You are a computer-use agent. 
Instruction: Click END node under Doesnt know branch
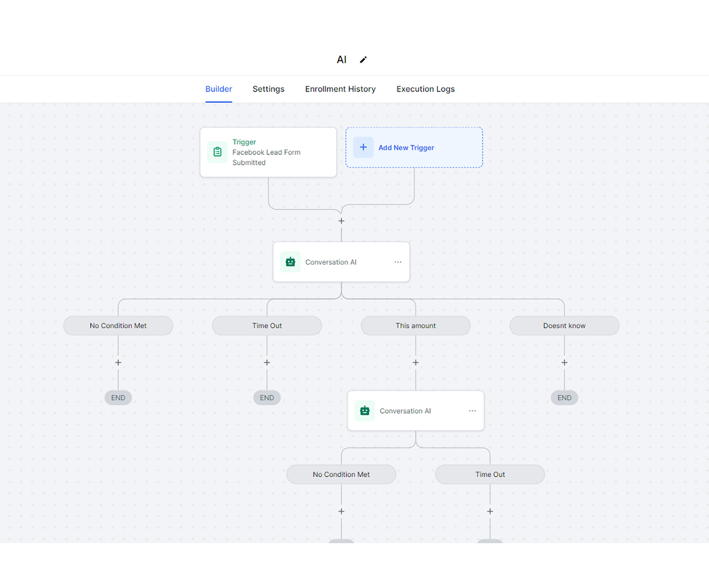point(564,398)
